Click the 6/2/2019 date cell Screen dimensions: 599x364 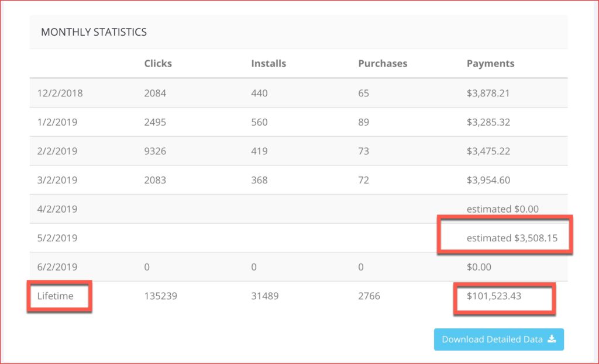(57, 267)
